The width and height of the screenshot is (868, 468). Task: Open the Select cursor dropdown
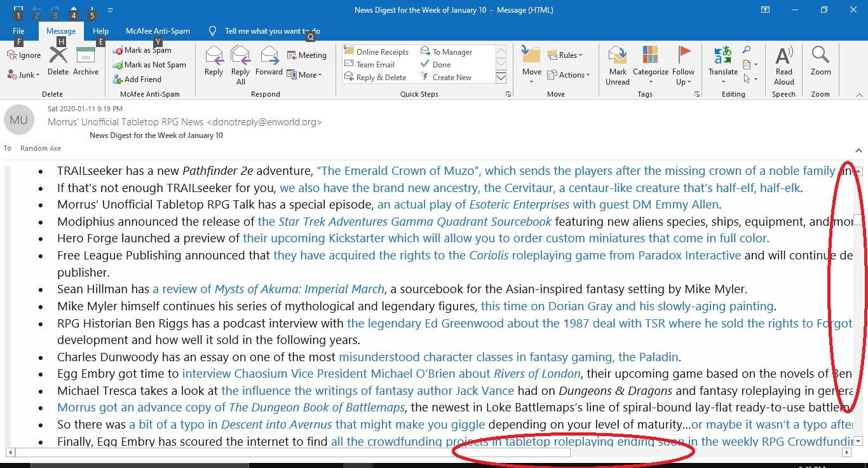click(x=750, y=79)
